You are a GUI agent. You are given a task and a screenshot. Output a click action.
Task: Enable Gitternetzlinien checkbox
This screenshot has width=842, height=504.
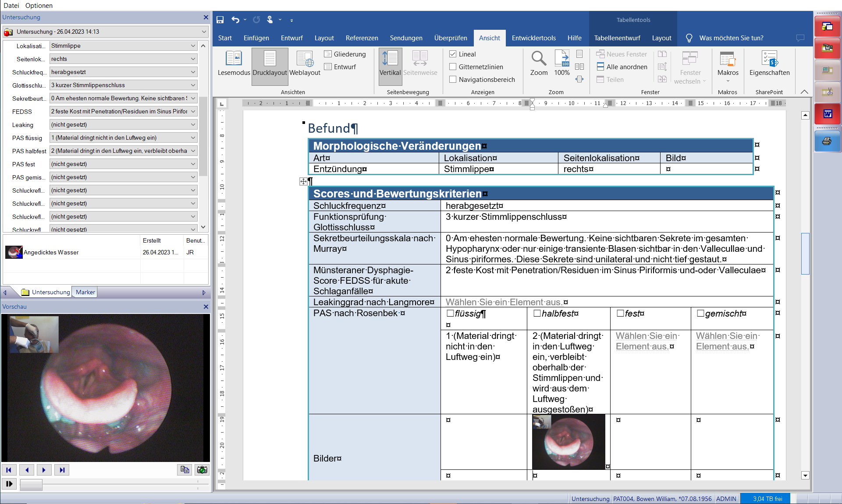pos(453,67)
